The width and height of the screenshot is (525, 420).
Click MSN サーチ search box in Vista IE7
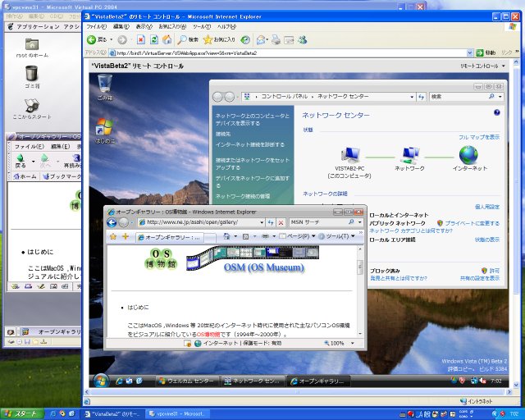coord(318,222)
